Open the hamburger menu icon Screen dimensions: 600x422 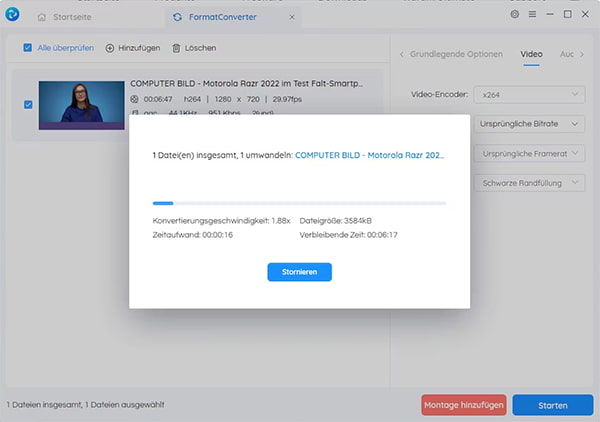pyautogui.click(x=532, y=14)
